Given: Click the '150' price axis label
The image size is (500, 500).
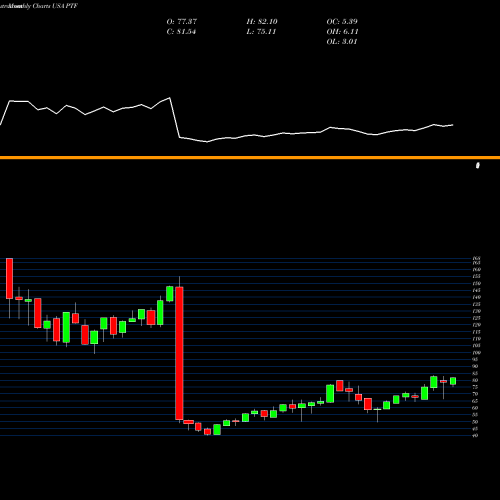Looking at the screenshot, I should coord(476,283).
